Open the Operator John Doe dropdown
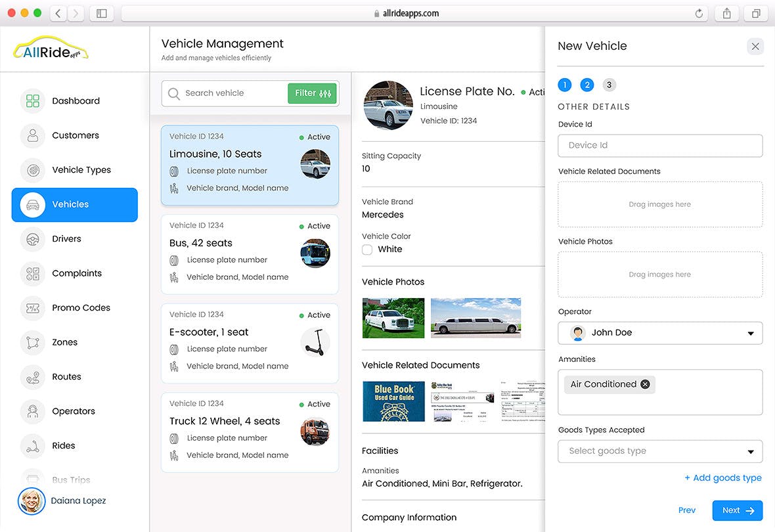 pyautogui.click(x=660, y=333)
